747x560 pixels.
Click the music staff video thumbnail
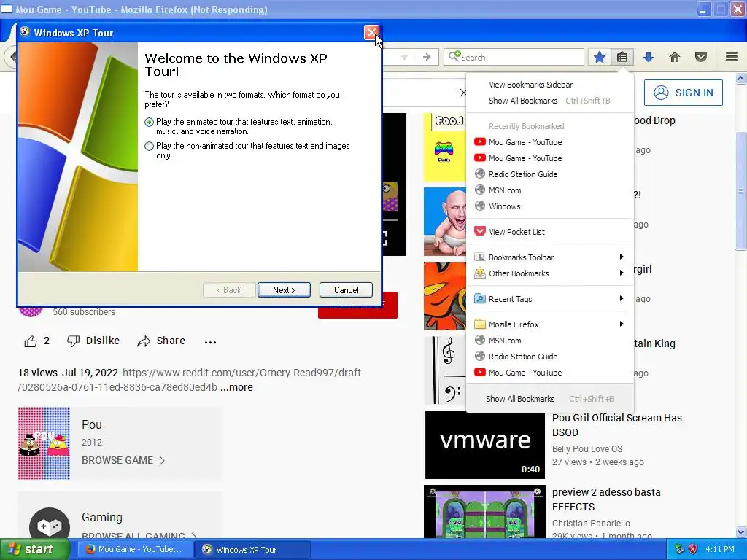coord(445,370)
